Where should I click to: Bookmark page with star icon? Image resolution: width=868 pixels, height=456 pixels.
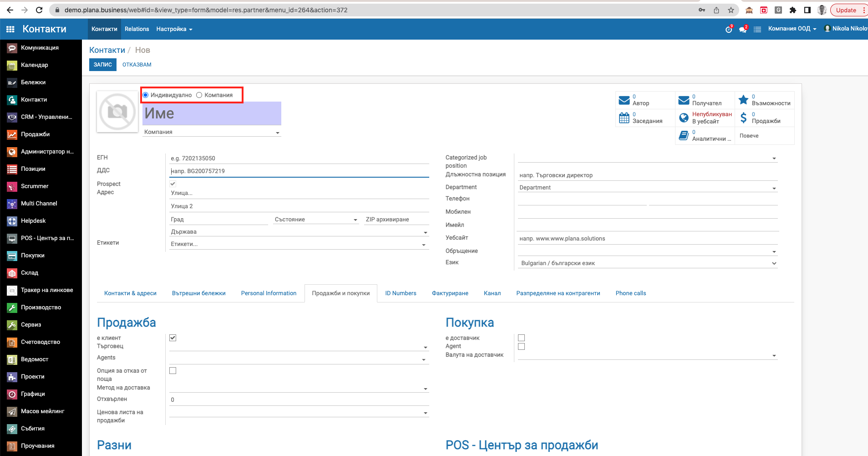731,10
